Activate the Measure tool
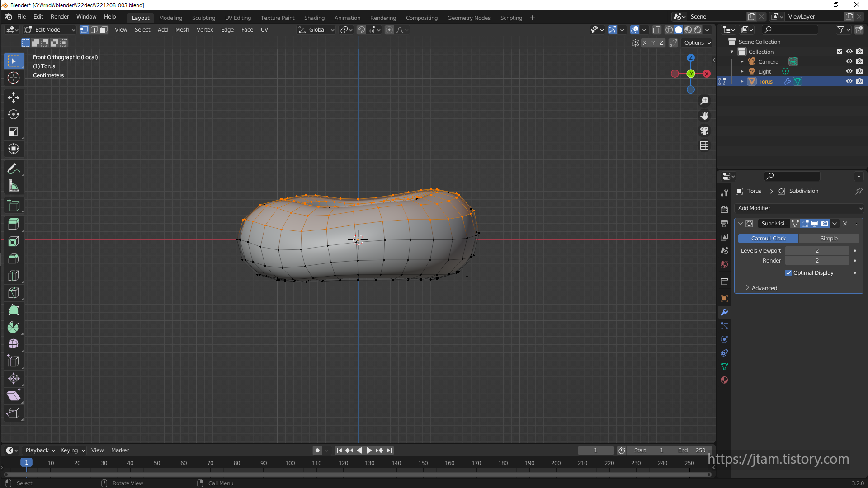Screen dimensions: 868x488 14,186
